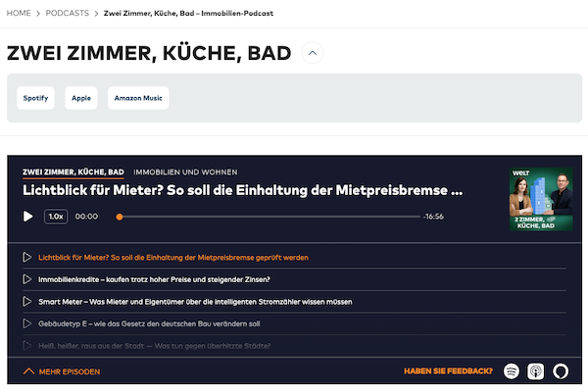Play the Smart Meter episode
The image size is (588, 392).
[x=27, y=301]
